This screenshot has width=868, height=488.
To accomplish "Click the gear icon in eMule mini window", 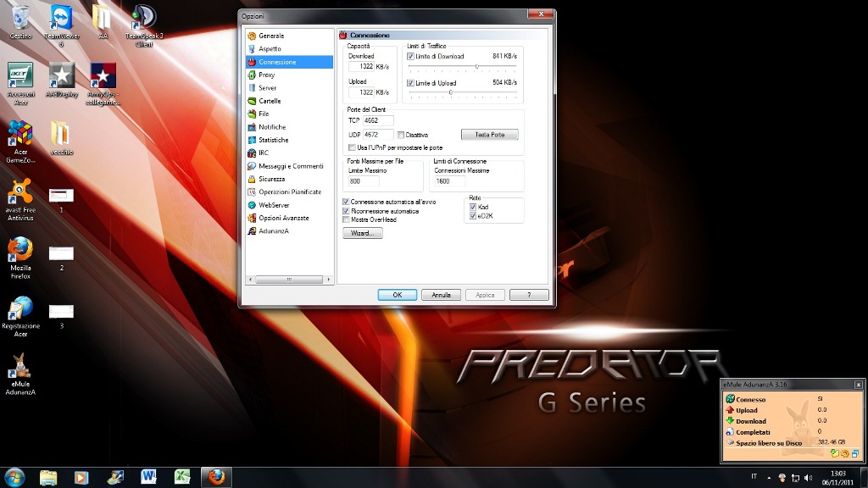I will click(843, 453).
